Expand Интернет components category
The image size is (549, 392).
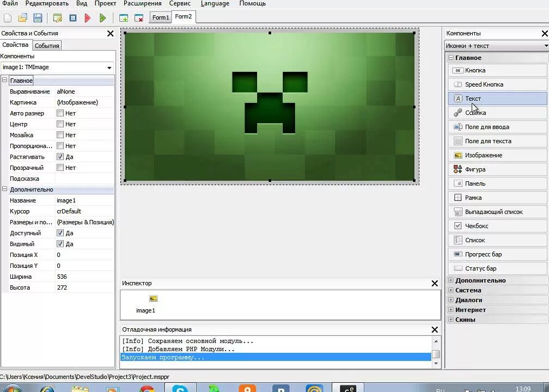tap(451, 309)
